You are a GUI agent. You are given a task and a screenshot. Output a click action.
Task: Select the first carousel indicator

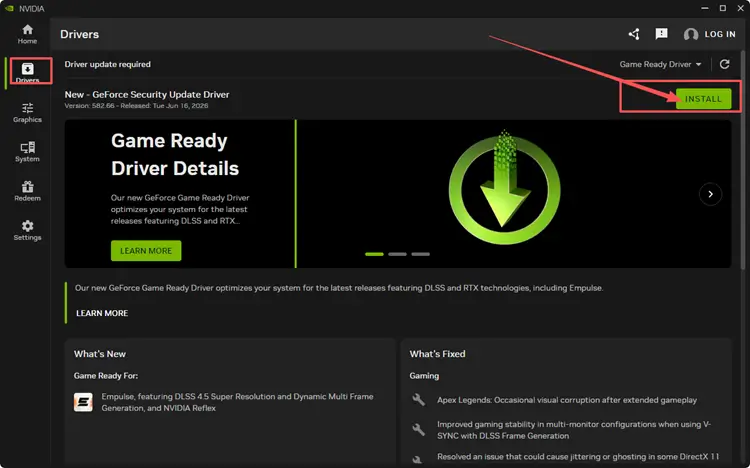[x=374, y=254]
